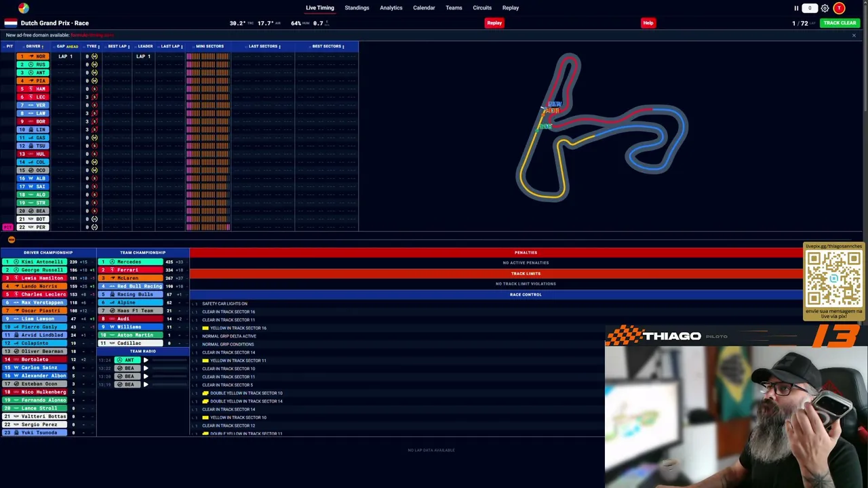Switch to the Calendar tab
Screen dimensions: 868x488
424,8
